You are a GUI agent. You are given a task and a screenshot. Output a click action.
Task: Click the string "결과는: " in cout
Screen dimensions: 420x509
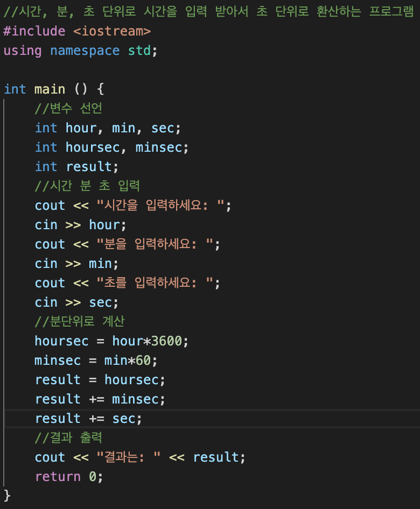129,457
